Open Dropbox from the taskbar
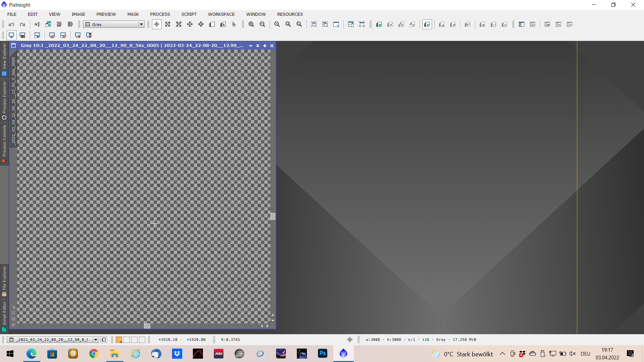The width and height of the screenshot is (644, 362). (x=177, y=354)
